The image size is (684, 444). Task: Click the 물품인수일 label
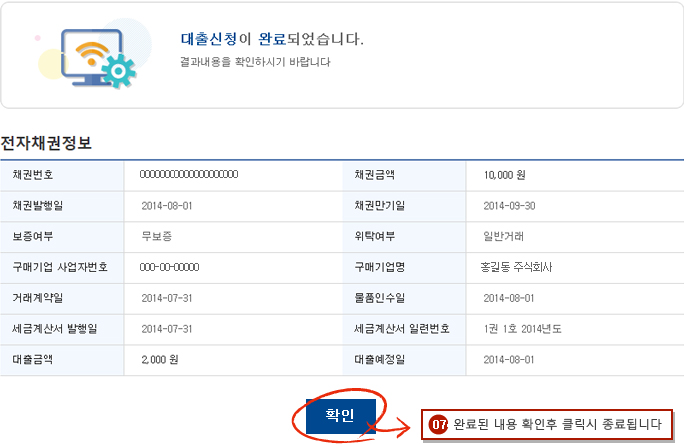pos(380,298)
